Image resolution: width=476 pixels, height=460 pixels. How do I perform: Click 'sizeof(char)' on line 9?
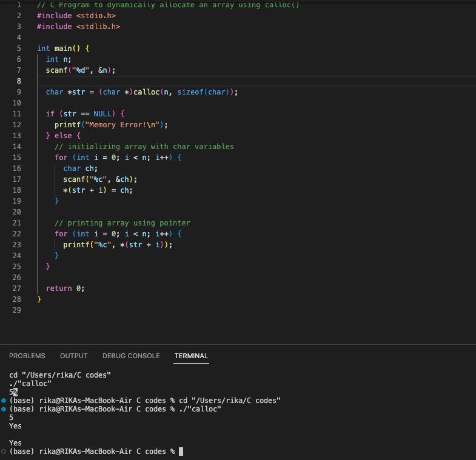click(203, 92)
